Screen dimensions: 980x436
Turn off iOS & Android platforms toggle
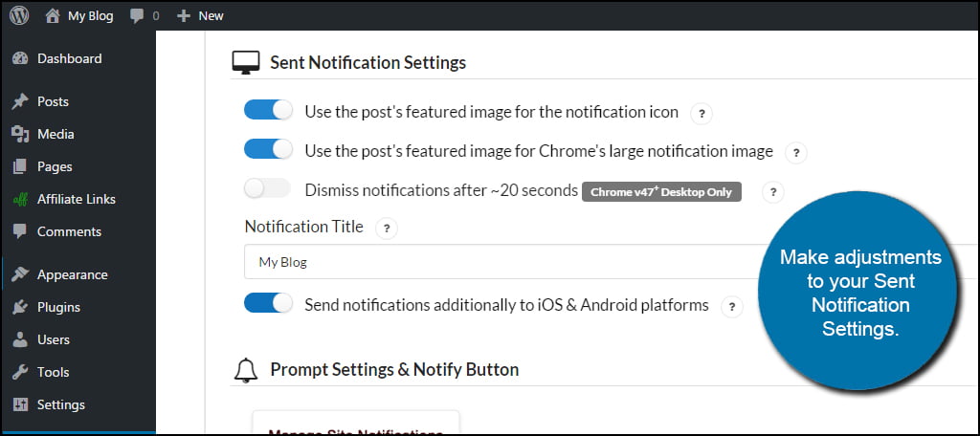tap(268, 303)
